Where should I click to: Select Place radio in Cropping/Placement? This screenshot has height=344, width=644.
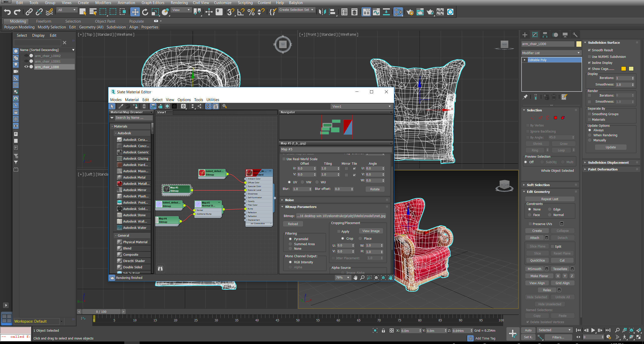(360, 238)
